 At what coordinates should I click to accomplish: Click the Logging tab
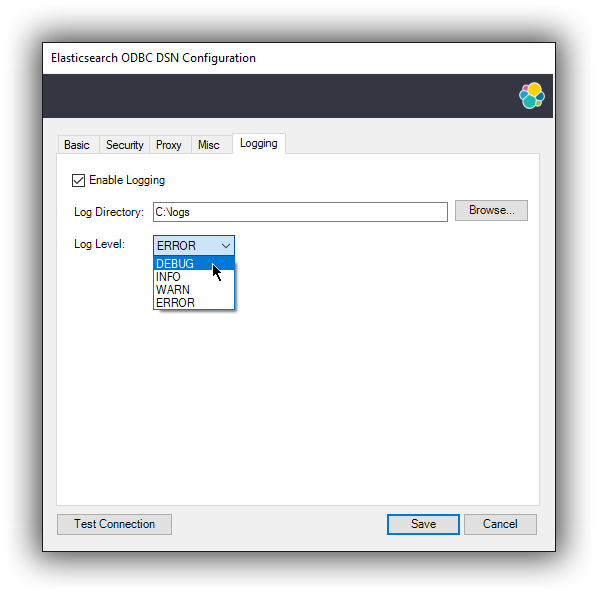[x=259, y=143]
